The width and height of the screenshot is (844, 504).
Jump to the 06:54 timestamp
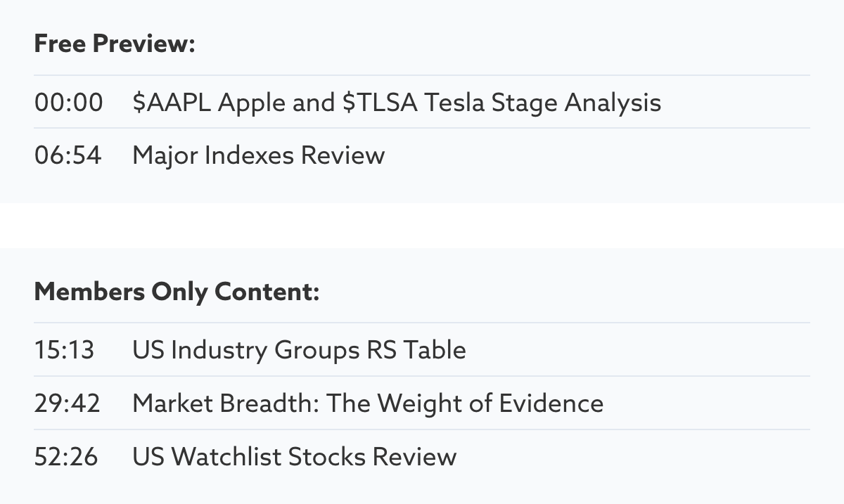click(x=68, y=155)
